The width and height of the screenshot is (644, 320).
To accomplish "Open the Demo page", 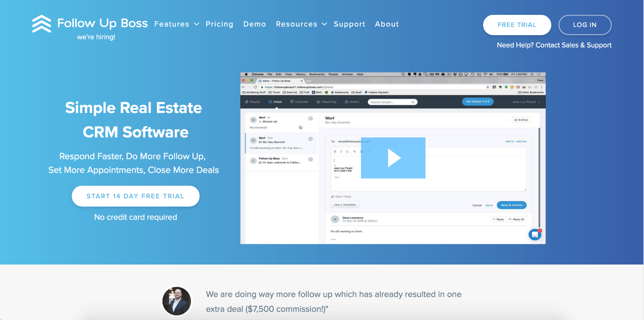I will 255,24.
